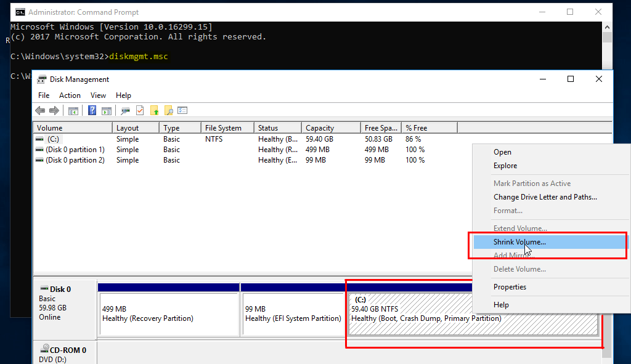Click the 99 MB capacity cell in volume list
Screen dimensions: 631x364
315,160
